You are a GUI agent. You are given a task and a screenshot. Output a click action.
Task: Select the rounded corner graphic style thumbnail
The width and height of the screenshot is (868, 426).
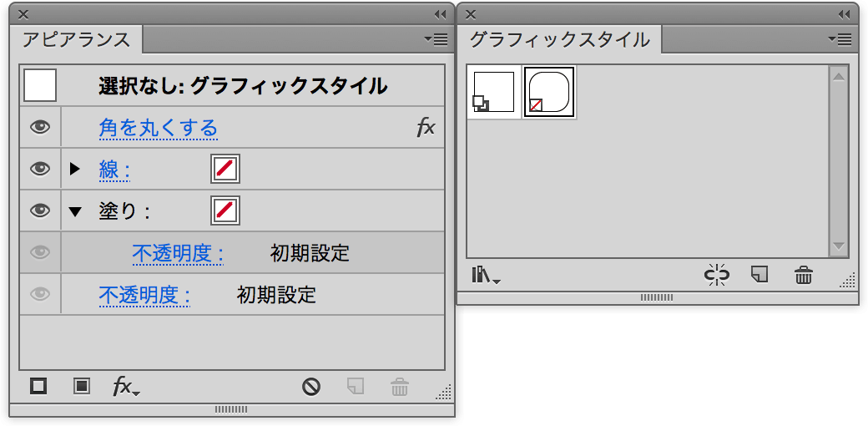pyautogui.click(x=549, y=92)
